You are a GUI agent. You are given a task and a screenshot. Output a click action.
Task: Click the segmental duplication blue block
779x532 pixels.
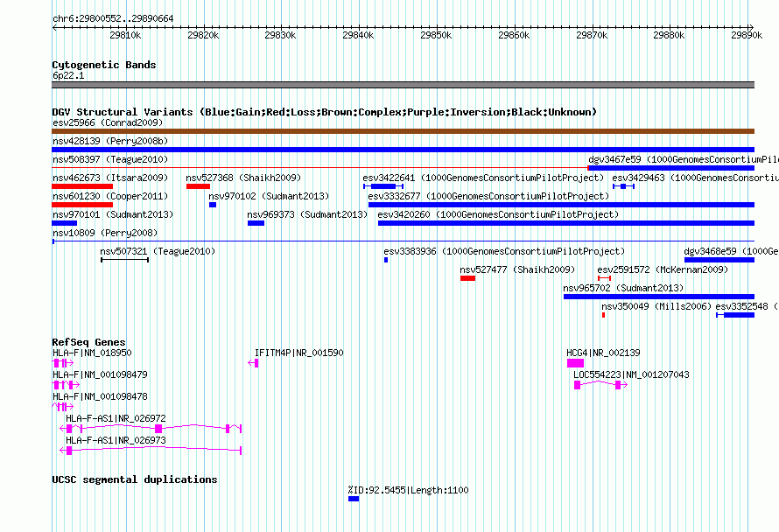pos(354,499)
